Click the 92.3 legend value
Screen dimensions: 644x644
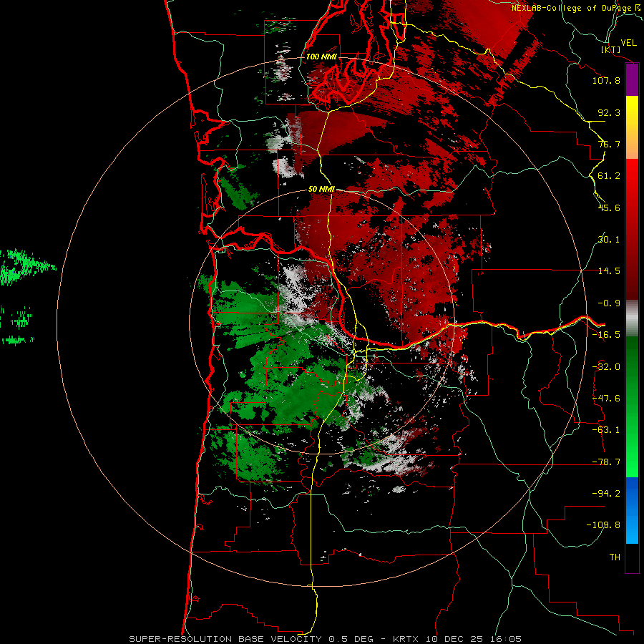609,112
